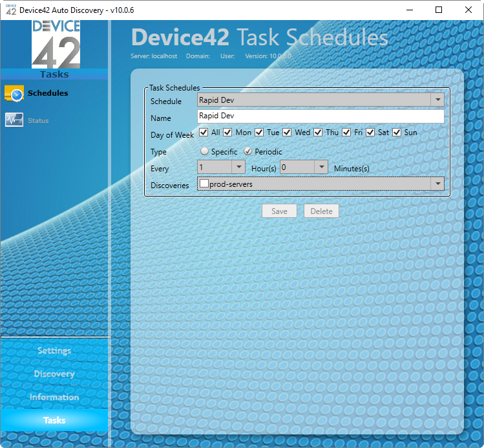Open the Status page label
Image resolution: width=484 pixels, height=448 pixels.
38,120
